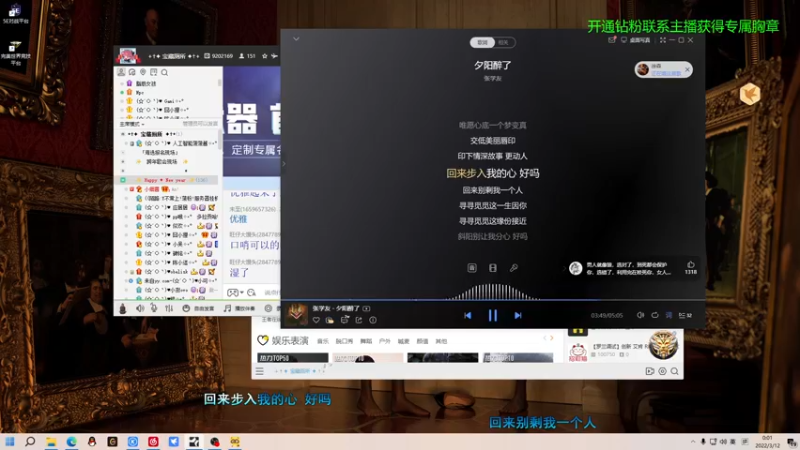Dismiss the artist follow popup
The width and height of the screenshot is (800, 450).
(x=687, y=69)
